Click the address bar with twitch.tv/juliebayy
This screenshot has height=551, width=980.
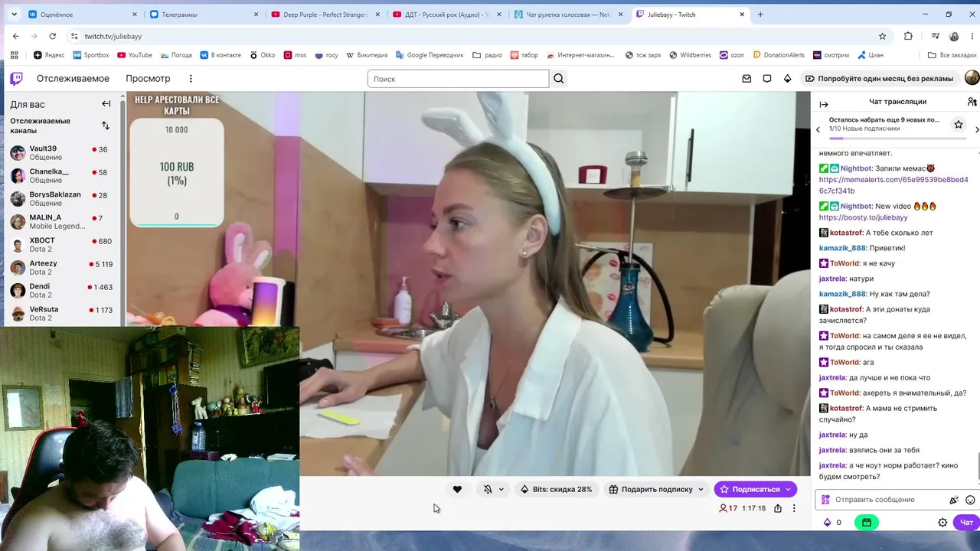(475, 36)
